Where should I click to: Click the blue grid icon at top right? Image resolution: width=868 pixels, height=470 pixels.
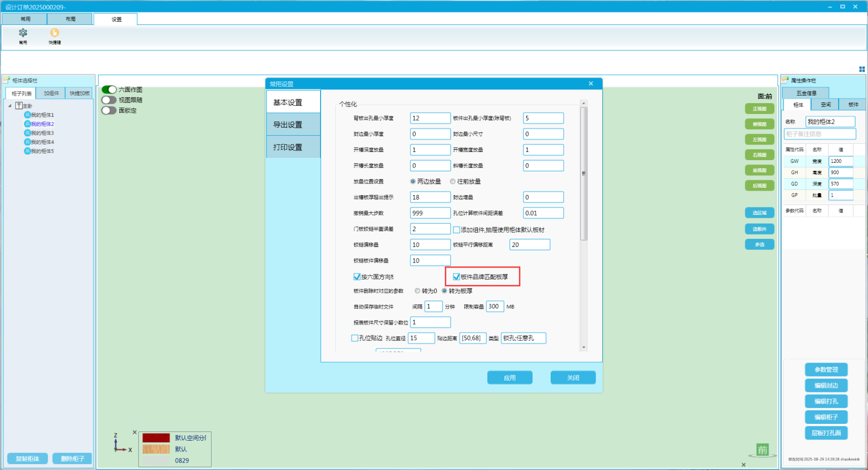point(862,69)
